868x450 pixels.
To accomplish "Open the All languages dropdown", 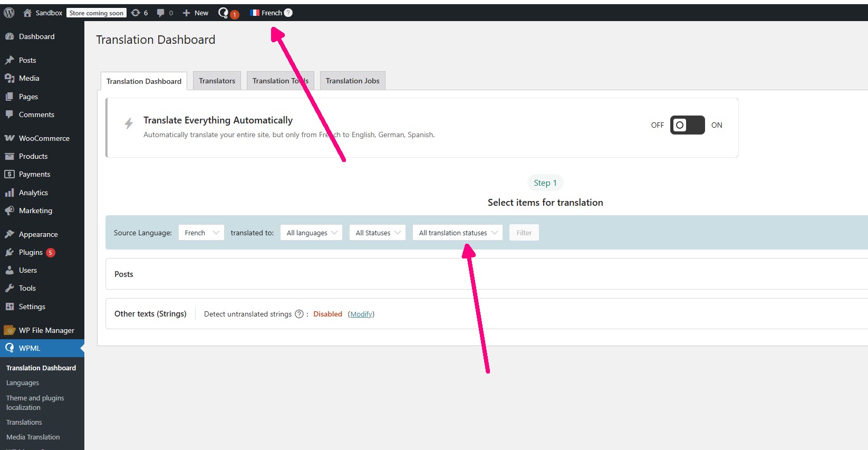I will (311, 233).
